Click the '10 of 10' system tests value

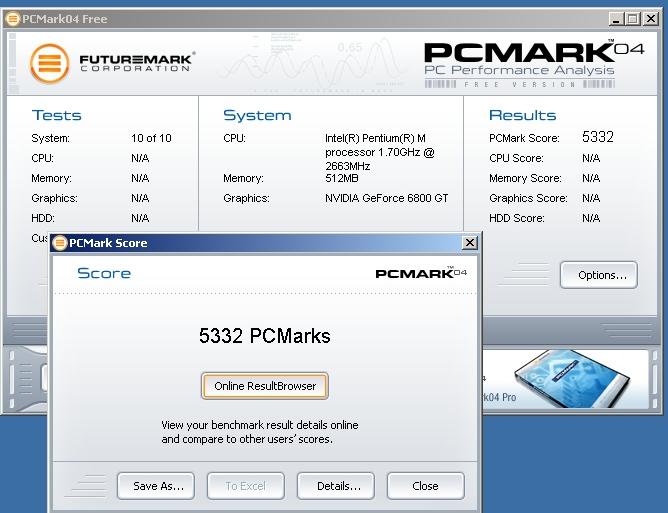coord(151,138)
